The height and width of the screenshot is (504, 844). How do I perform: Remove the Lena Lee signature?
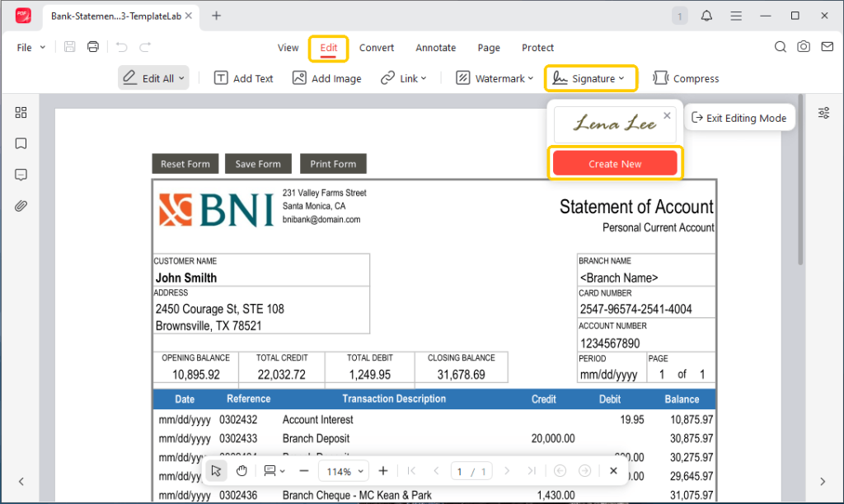[x=667, y=115]
